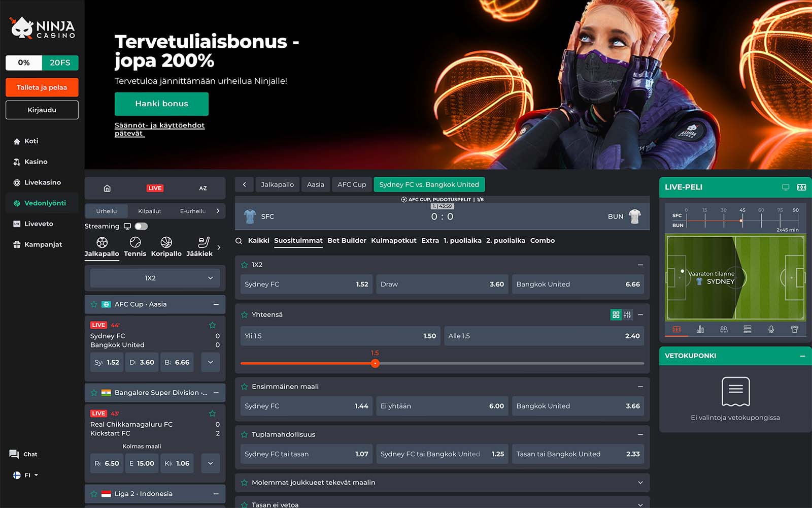Favorite the Yhteensä market
Screen dimensions: 812x508
point(244,315)
